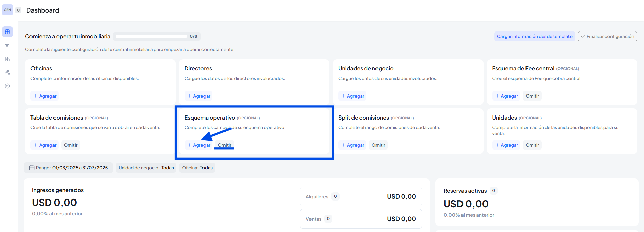
Task: Add an office with Agregar in Oficinas
Action: (x=45, y=96)
